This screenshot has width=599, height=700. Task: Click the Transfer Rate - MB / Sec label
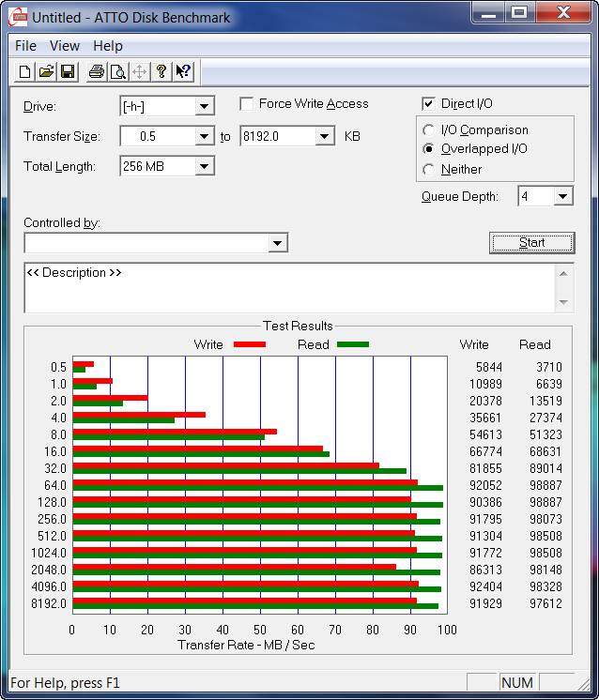(246, 645)
